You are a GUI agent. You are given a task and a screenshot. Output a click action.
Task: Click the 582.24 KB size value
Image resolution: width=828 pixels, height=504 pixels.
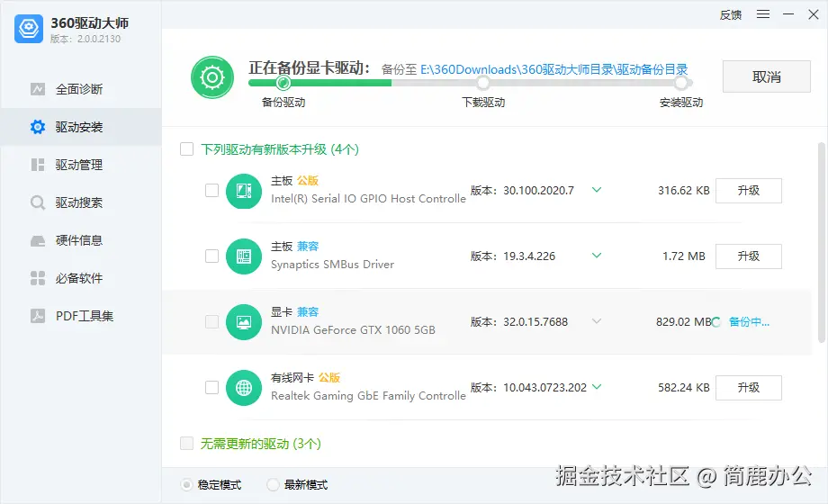[684, 388]
